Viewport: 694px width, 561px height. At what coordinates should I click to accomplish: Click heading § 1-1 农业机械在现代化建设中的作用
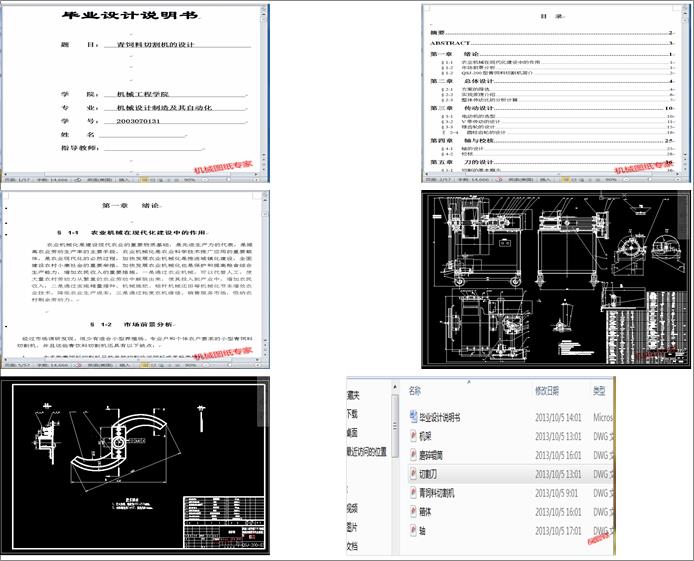pos(132,233)
